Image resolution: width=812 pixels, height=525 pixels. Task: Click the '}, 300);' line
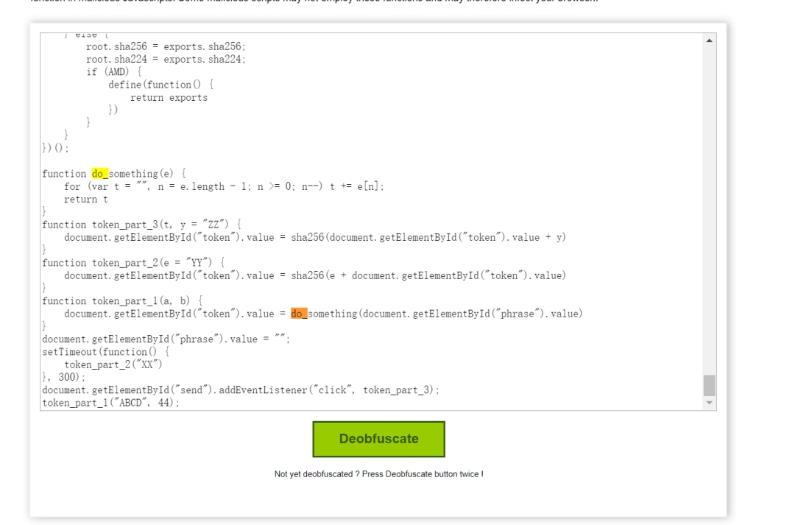point(64,378)
